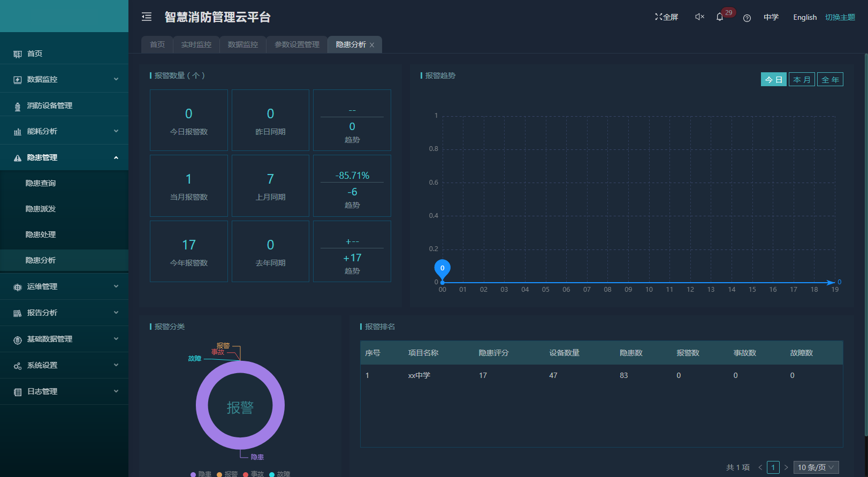Click the 切换主题 theme switch link
The height and width of the screenshot is (477, 868).
(x=840, y=17)
